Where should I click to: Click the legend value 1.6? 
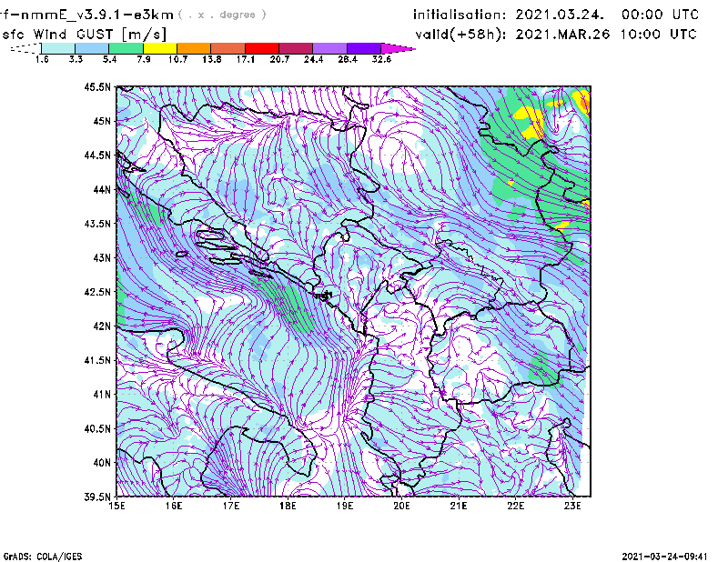coord(42,59)
